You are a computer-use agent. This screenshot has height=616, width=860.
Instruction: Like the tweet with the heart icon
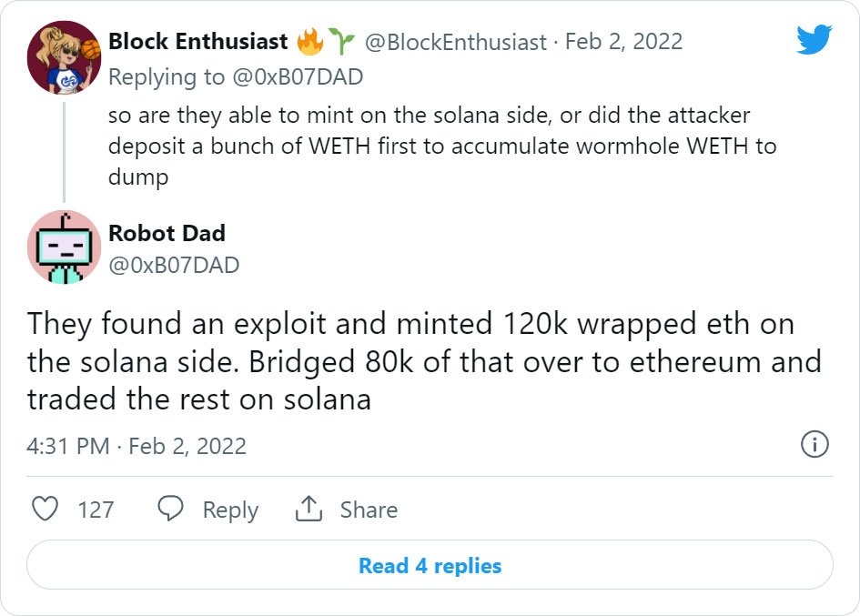[x=45, y=509]
